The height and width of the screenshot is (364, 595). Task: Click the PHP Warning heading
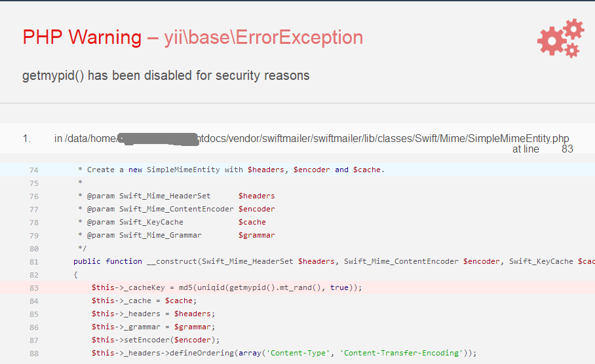[82, 37]
